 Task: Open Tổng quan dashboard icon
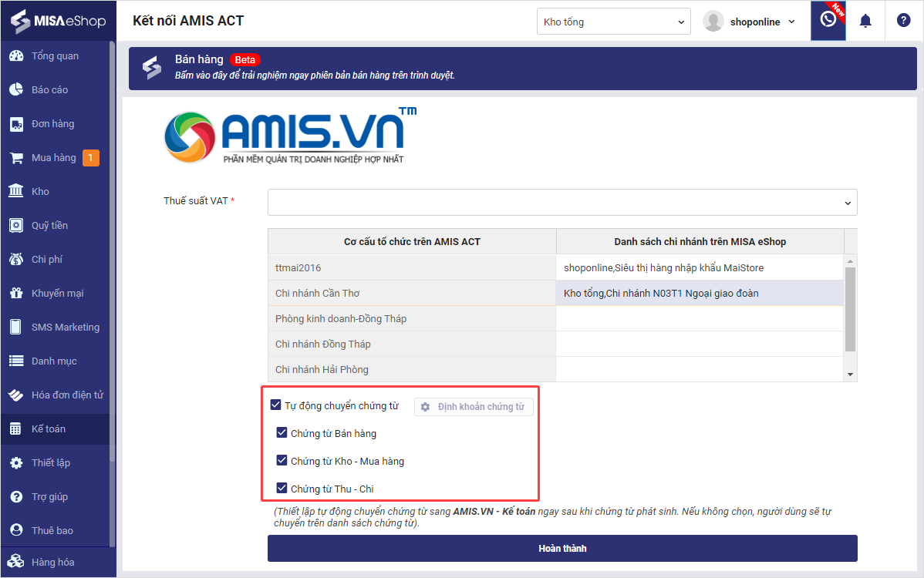16,56
